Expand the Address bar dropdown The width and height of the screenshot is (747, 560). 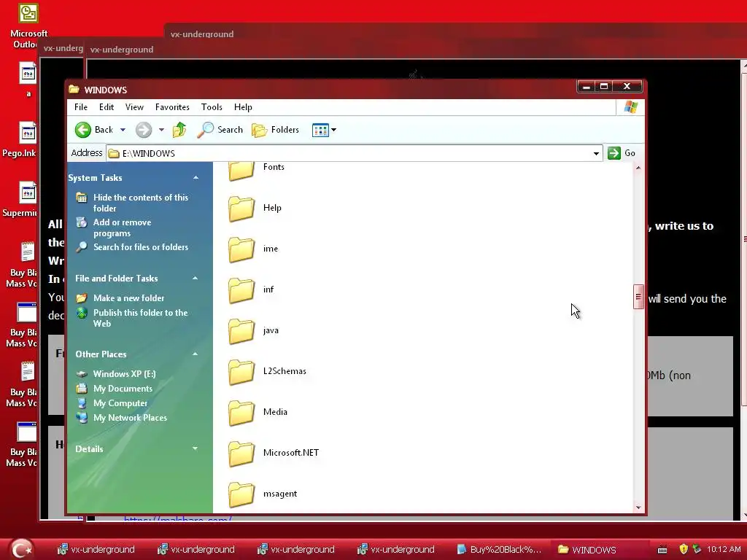click(x=596, y=153)
